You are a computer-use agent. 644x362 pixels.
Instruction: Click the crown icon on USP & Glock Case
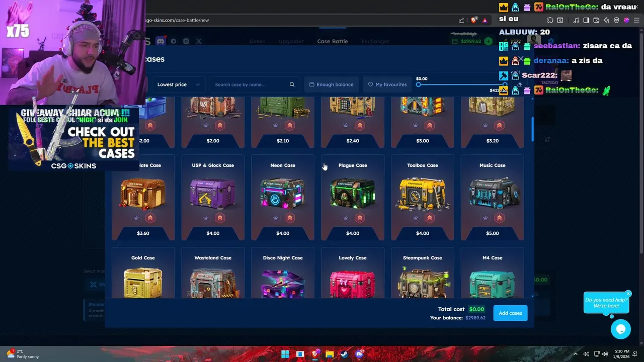click(206, 218)
